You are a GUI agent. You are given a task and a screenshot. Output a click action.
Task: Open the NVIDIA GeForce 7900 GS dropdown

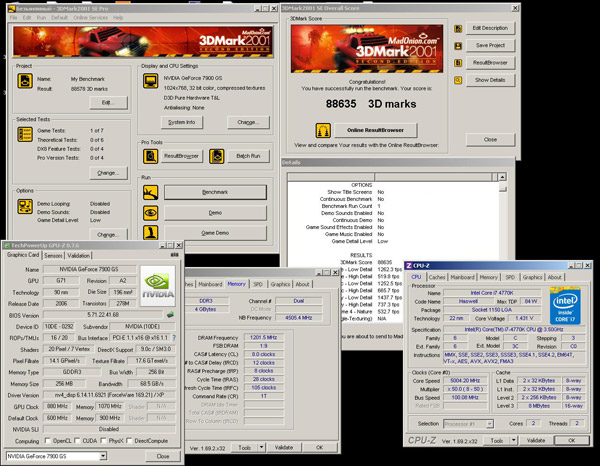click(x=101, y=456)
